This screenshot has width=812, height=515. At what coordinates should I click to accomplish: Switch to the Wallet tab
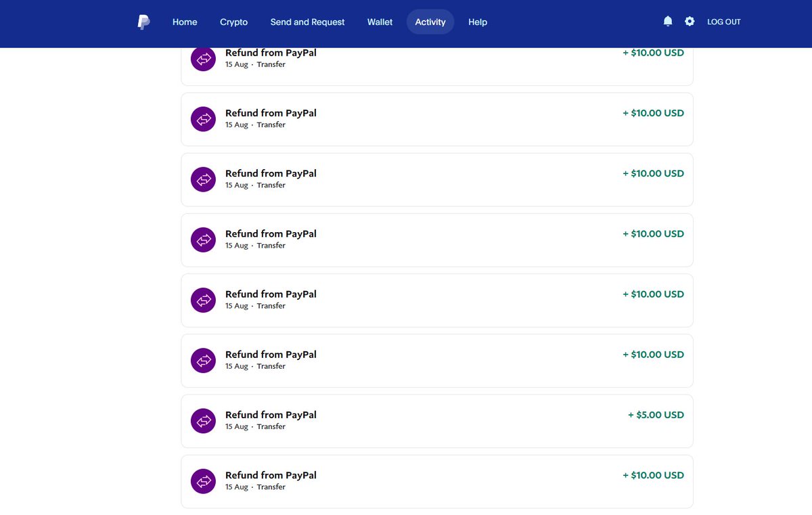point(380,22)
